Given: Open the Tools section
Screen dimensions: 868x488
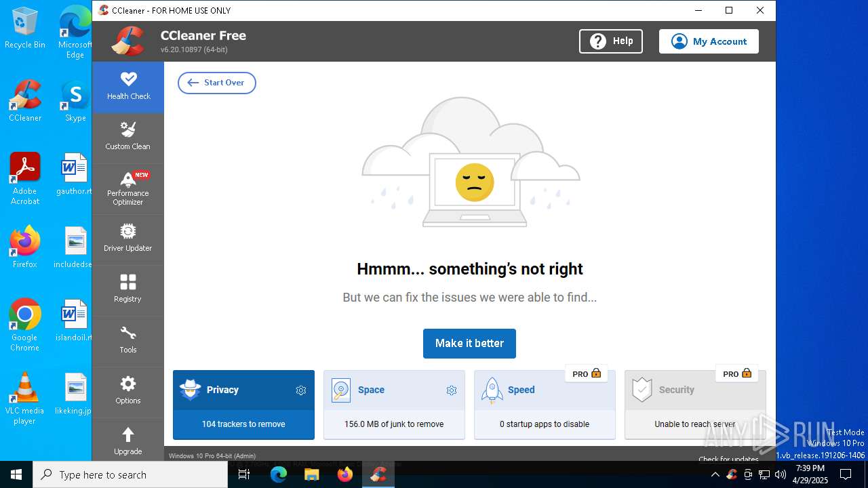Looking at the screenshot, I should click(x=128, y=342).
